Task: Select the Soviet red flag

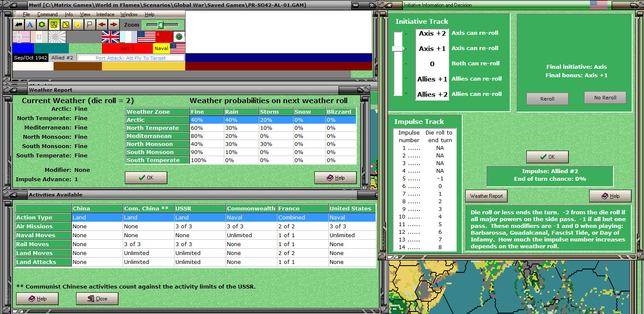Action: click(x=164, y=37)
